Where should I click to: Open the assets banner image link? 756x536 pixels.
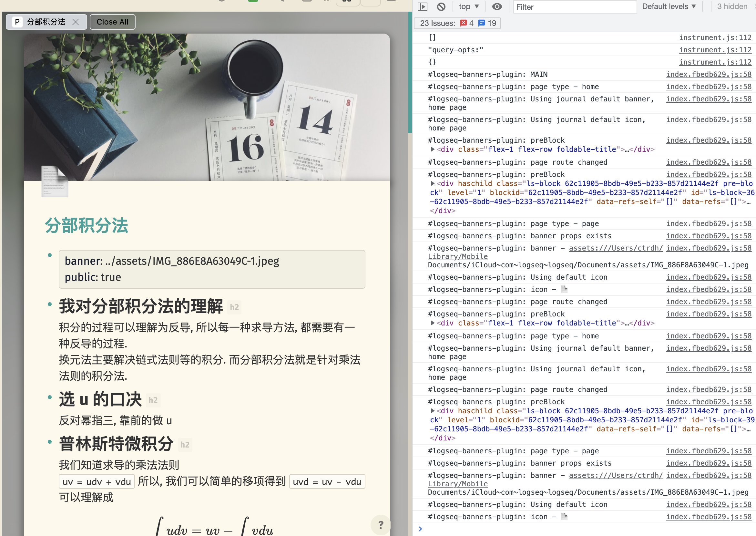(x=615, y=248)
